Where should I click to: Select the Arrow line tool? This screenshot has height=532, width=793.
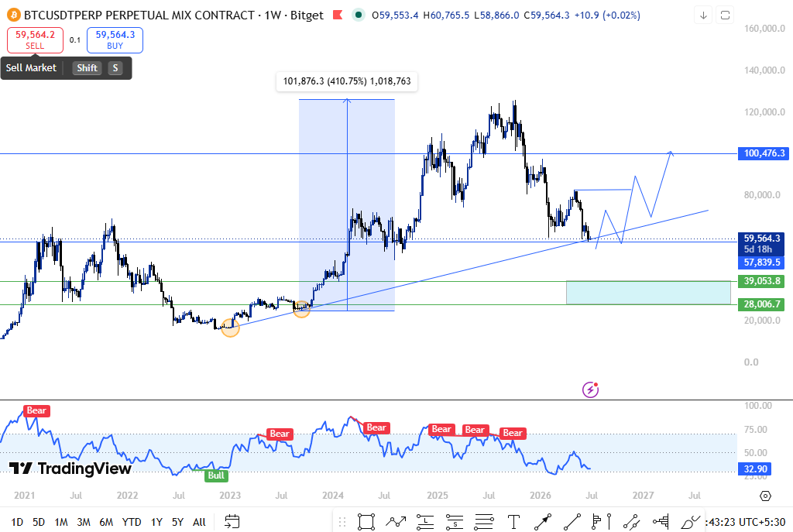[x=543, y=522]
